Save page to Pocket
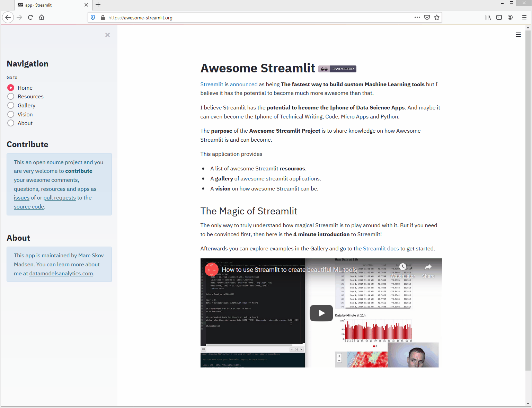532x408 pixels. click(x=427, y=17)
